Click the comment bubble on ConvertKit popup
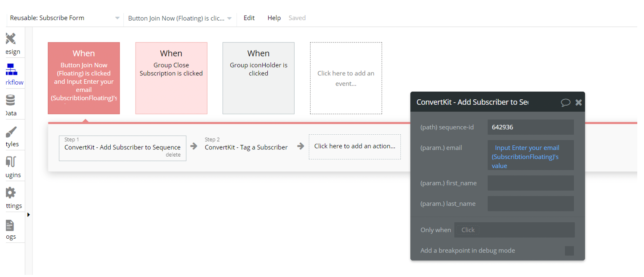 tap(565, 102)
